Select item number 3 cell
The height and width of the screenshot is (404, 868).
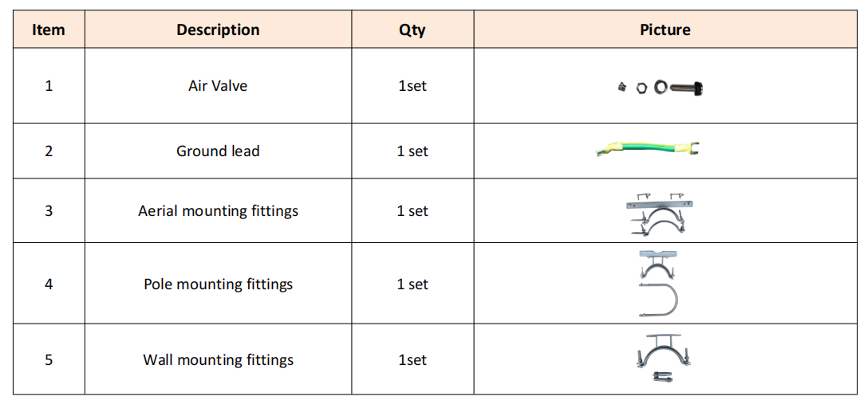[49, 211]
